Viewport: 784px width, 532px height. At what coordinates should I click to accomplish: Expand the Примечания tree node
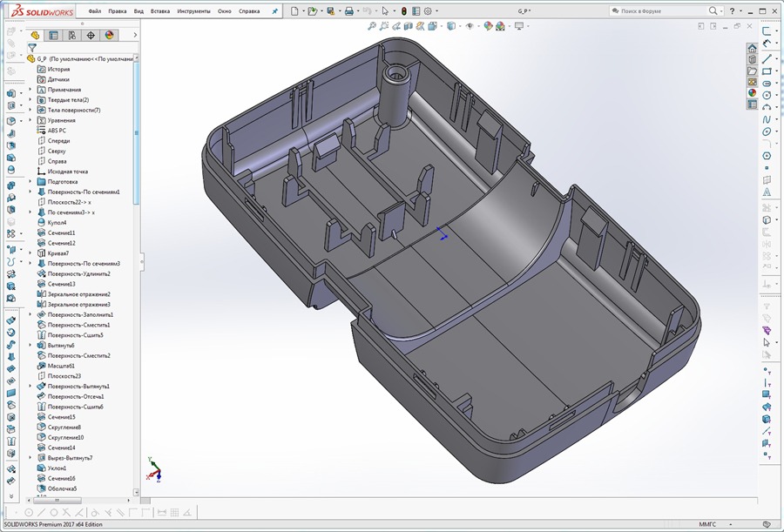[29, 87]
